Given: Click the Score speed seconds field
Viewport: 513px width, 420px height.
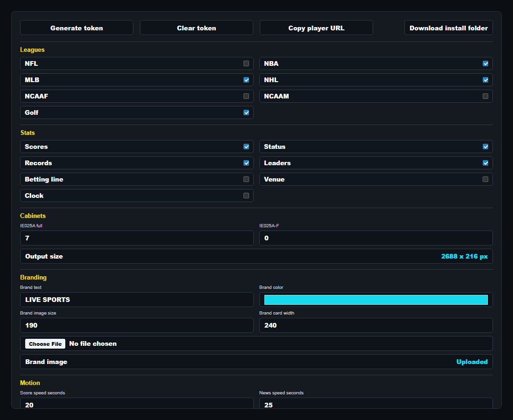Looking at the screenshot, I should point(137,403).
